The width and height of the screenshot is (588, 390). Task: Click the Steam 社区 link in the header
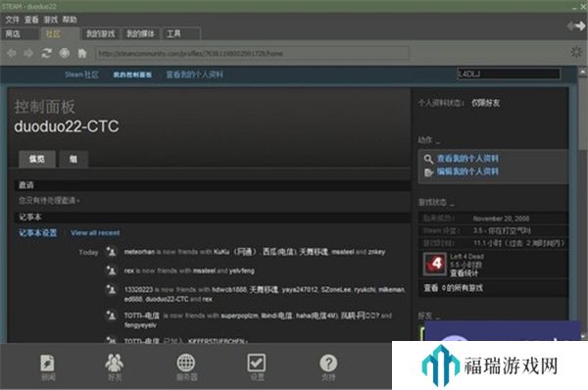click(x=81, y=74)
